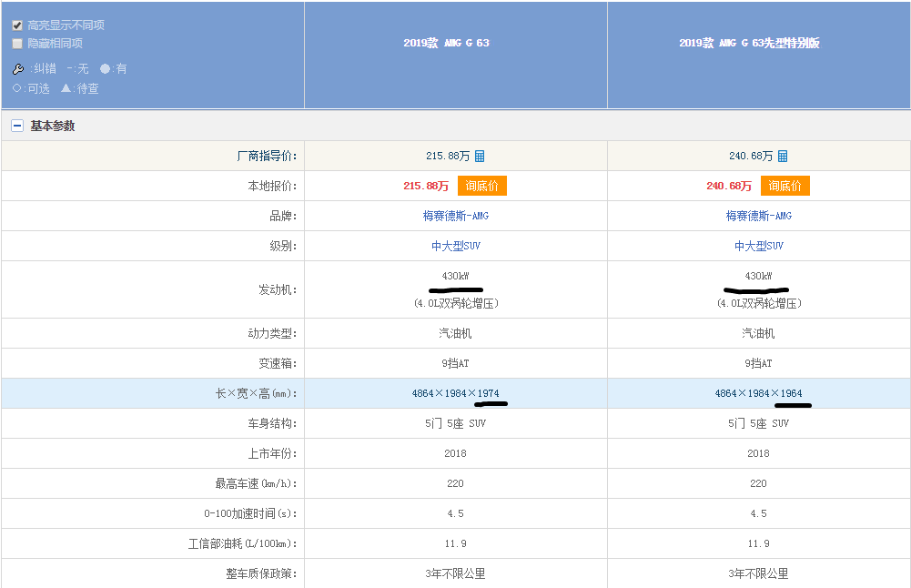Click the 询底价 button for the 先型特别版

coord(784,185)
